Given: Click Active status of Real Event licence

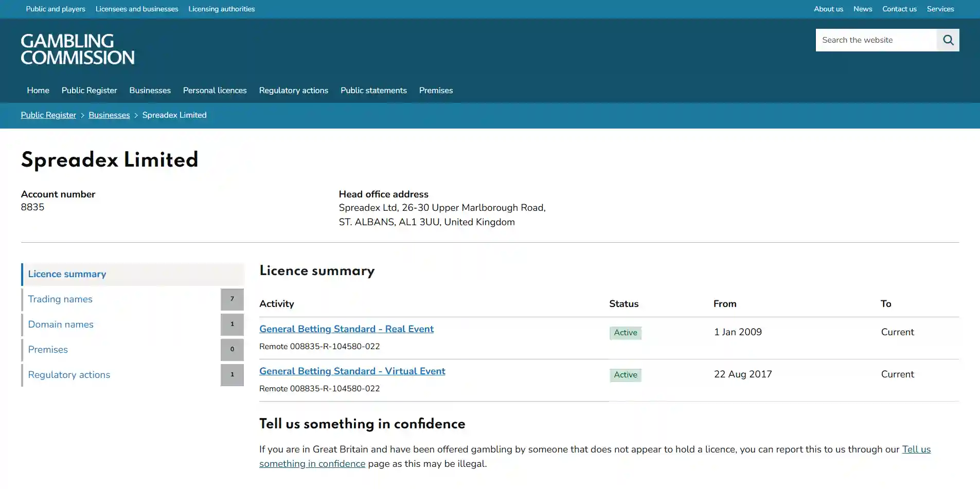Looking at the screenshot, I should (x=626, y=333).
